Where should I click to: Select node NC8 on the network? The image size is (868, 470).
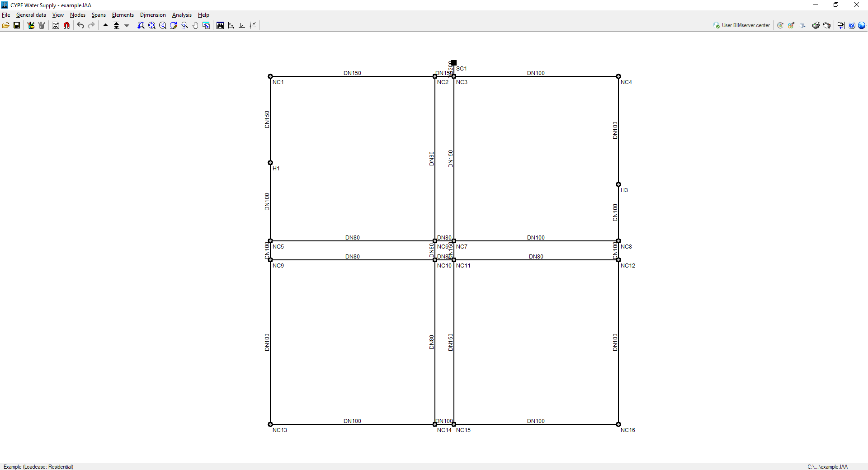618,241
